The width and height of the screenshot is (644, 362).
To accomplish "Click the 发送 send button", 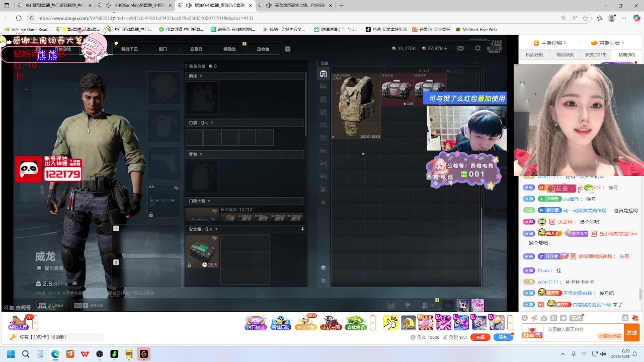I will click(x=631, y=333).
